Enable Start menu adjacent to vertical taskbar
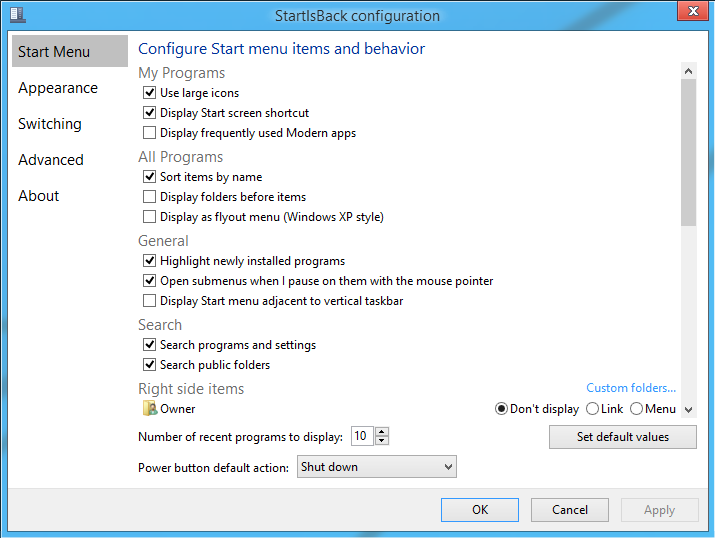This screenshot has width=715, height=538. point(149,300)
